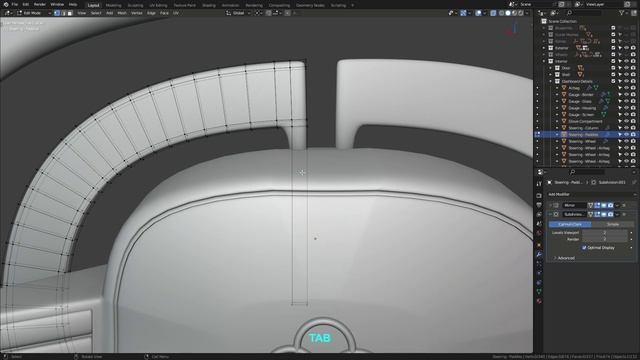Open Subdivision modifier extra options chevron
Image resolution: width=640 pixels, height=360 pixels.
coord(617,214)
